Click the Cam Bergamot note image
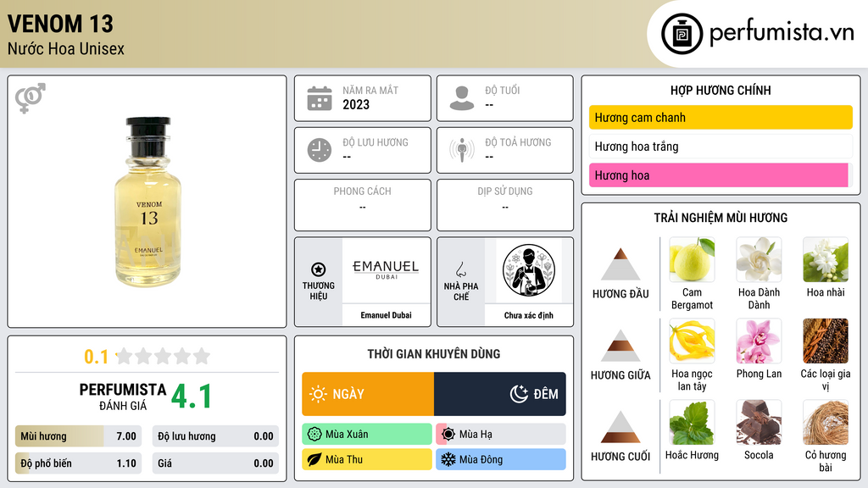 692,260
